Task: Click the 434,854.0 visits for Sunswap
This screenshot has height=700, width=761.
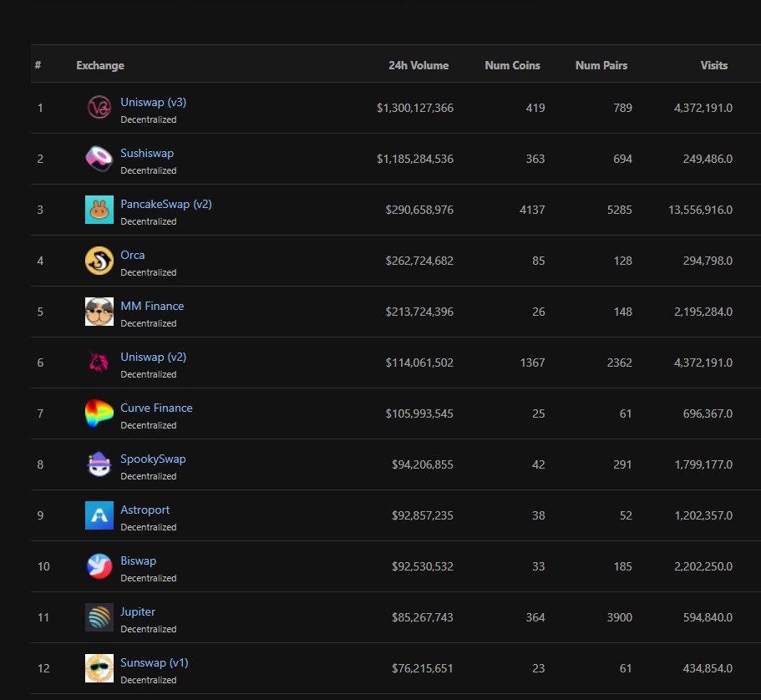Action: (x=708, y=668)
